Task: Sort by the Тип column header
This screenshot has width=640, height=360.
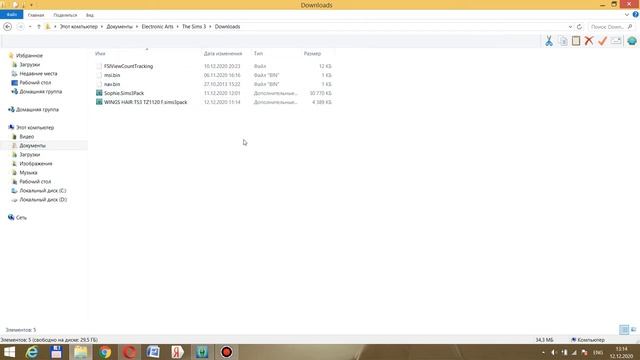Action: click(x=258, y=53)
